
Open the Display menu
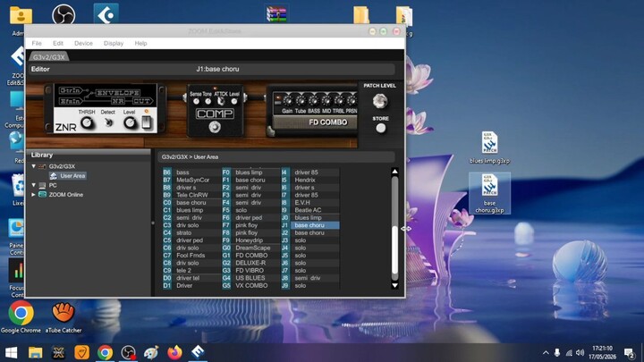click(114, 43)
